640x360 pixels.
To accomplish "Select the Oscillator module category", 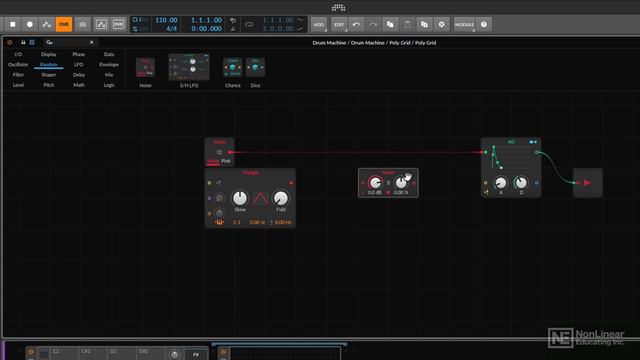I will [x=18, y=64].
